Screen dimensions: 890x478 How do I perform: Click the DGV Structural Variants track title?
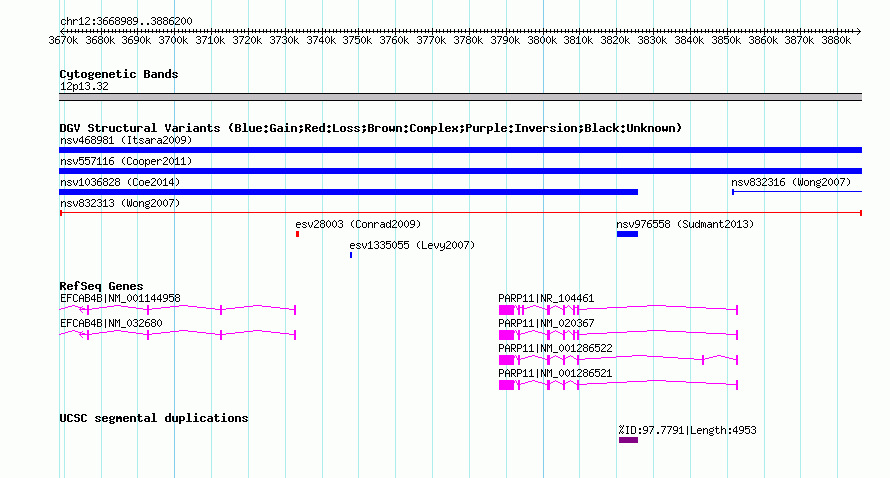(x=371, y=128)
